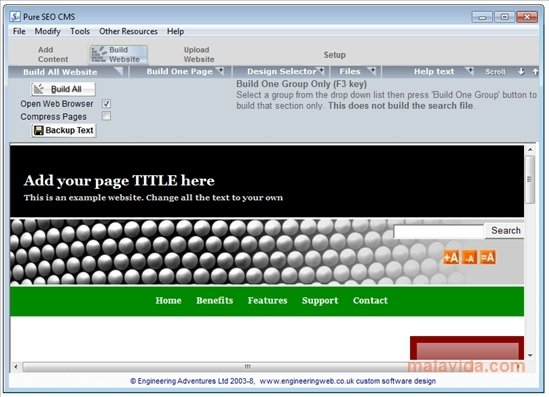The width and height of the screenshot is (549, 397).
Task: Click Scroll down arrow in help bar
Action: tap(521, 71)
